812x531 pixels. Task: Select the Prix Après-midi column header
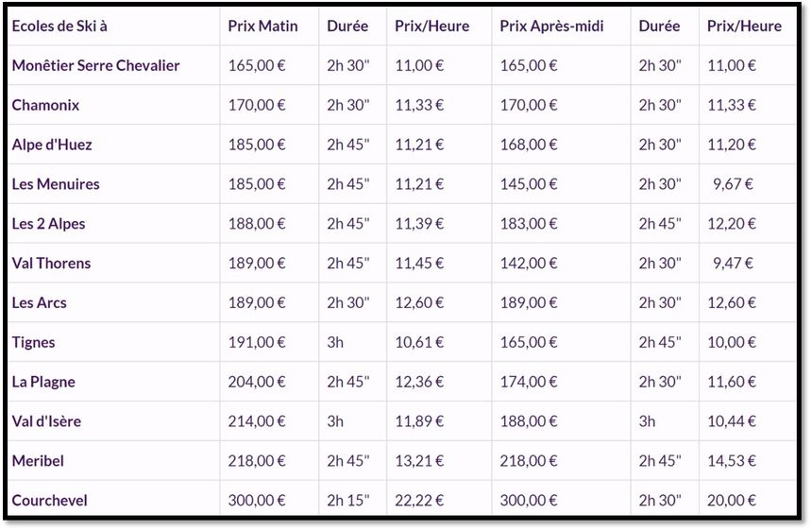551,26
